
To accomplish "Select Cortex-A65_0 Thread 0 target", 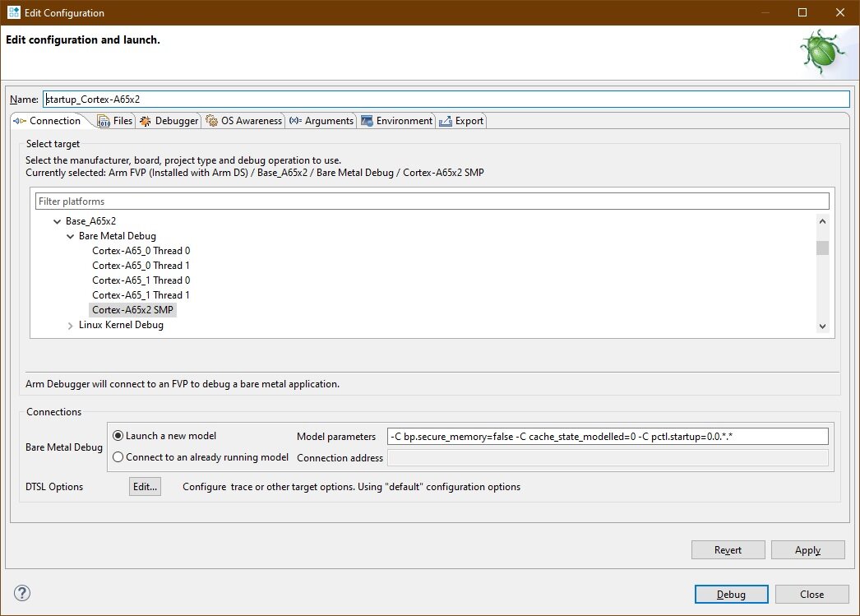I will tap(141, 251).
